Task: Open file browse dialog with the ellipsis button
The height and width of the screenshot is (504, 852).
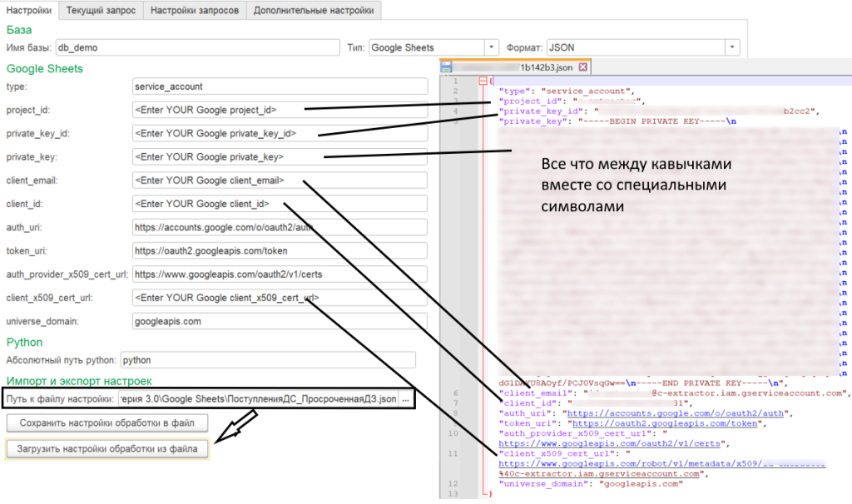Action: pyautogui.click(x=406, y=400)
